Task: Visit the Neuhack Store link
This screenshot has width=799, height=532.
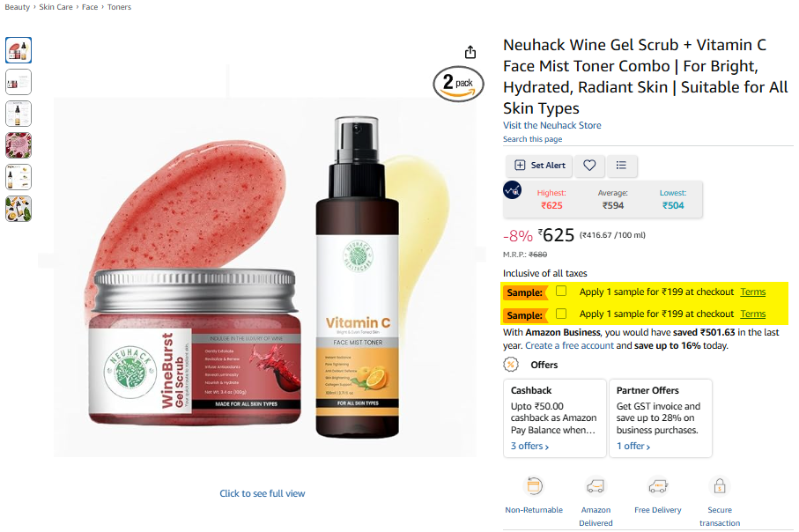Action: coord(551,125)
